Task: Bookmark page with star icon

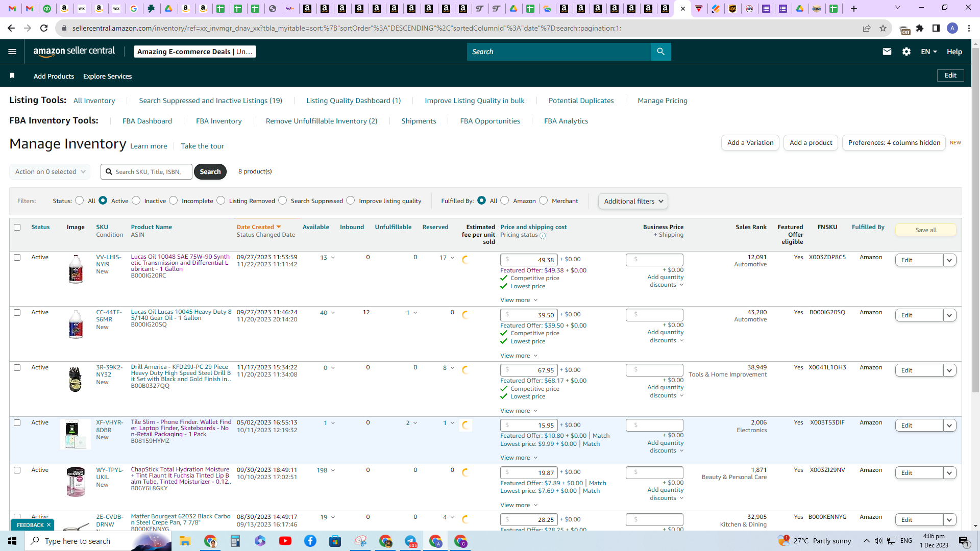Action: point(883,28)
